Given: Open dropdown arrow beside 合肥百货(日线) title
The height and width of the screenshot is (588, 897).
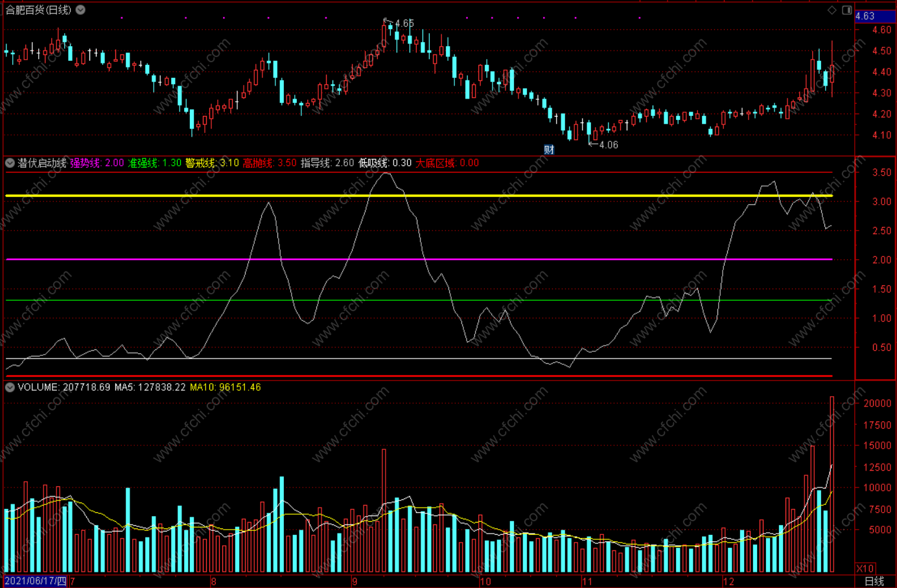Looking at the screenshot, I should click(80, 10).
